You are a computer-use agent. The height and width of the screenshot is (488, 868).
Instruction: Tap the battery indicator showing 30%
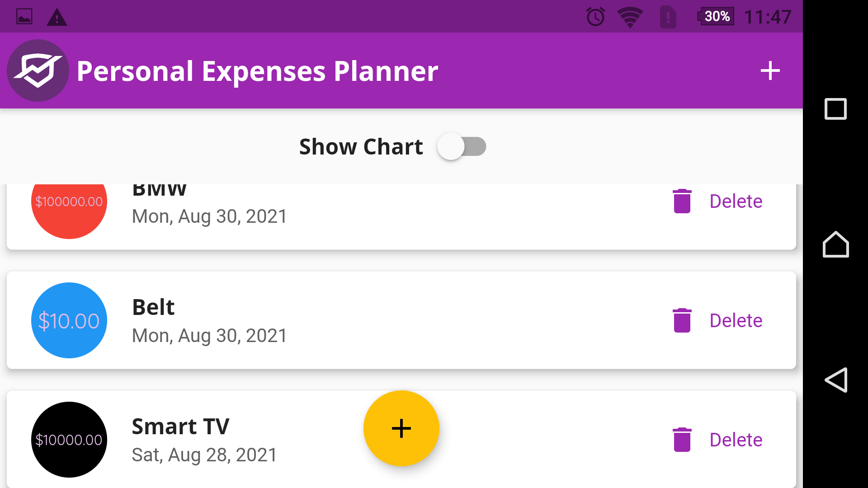(716, 16)
